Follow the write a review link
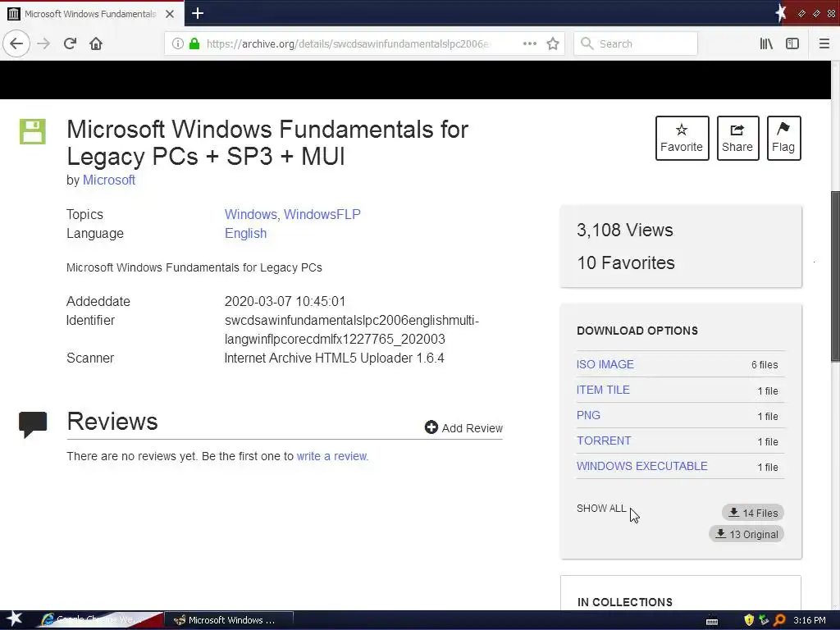The height and width of the screenshot is (630, 840). (332, 456)
